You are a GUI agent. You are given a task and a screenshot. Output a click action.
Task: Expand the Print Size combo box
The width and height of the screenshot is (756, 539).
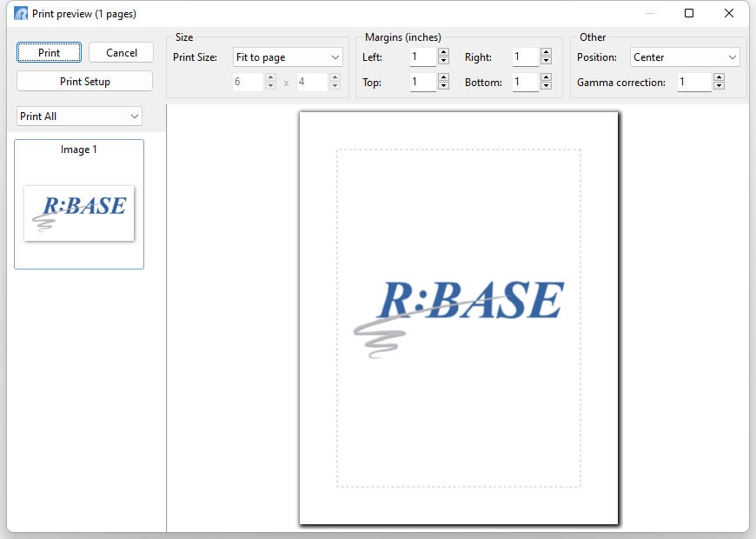click(x=288, y=57)
